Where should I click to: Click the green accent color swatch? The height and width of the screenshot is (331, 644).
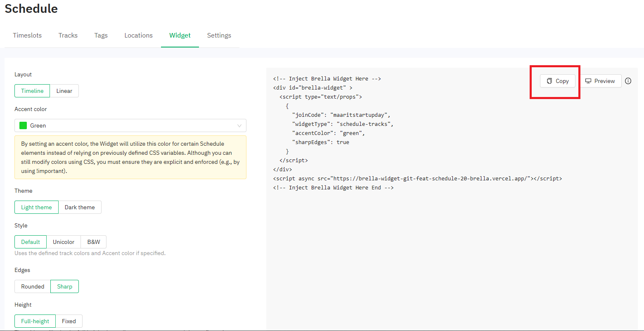(23, 125)
